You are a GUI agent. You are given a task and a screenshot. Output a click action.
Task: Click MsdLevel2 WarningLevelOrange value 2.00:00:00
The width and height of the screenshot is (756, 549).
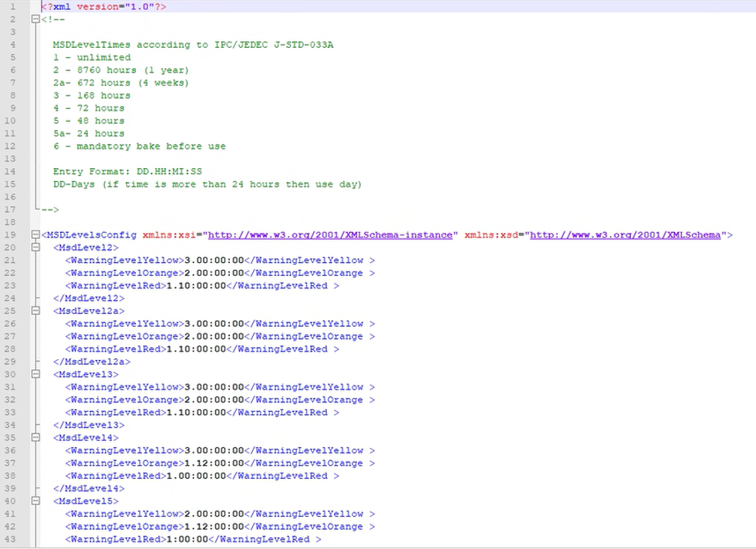[214, 273]
